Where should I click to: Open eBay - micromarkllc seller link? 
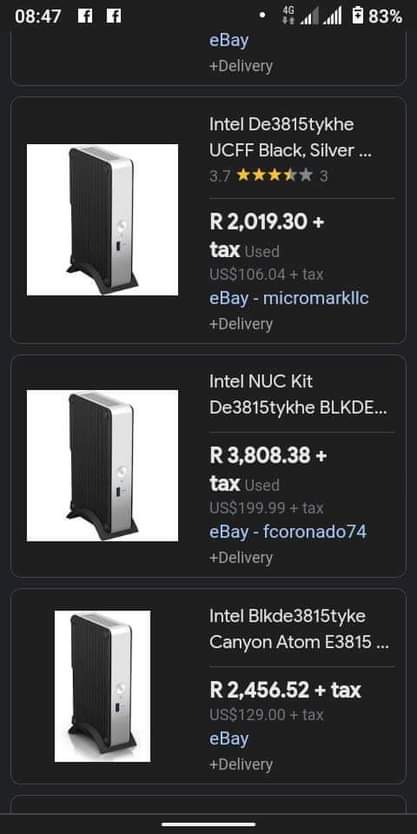pyautogui.click(x=289, y=298)
